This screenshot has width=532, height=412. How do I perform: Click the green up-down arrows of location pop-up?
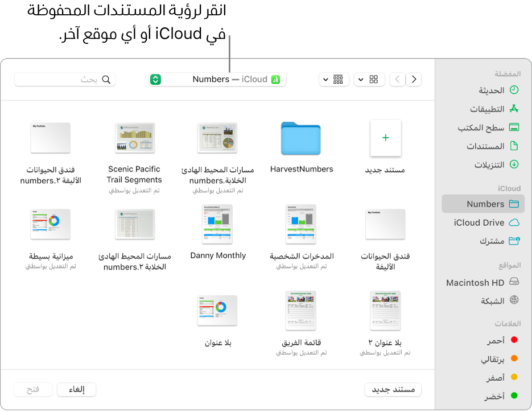[155, 80]
